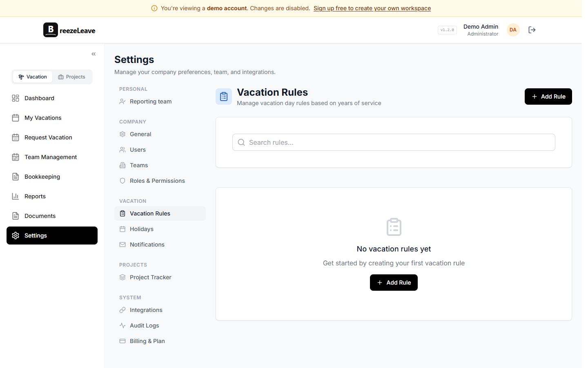Click the Dashboard grid icon
This screenshot has width=588, height=368.
tap(16, 98)
